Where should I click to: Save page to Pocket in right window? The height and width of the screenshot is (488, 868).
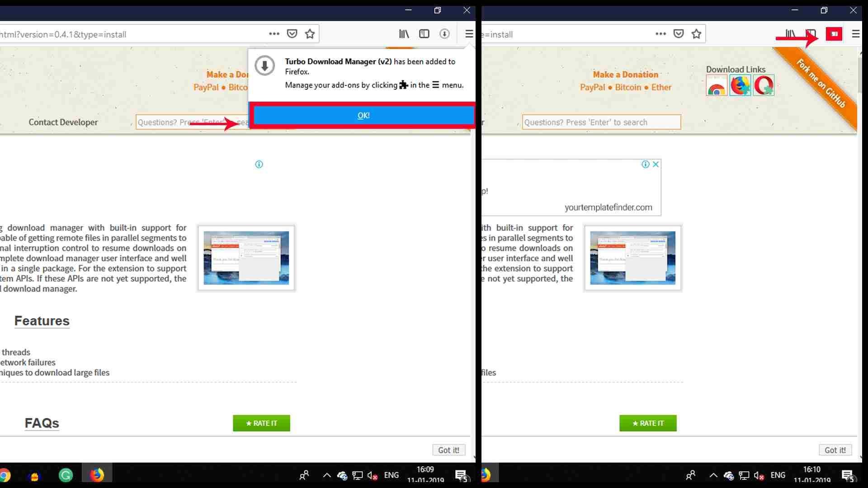tap(679, 34)
